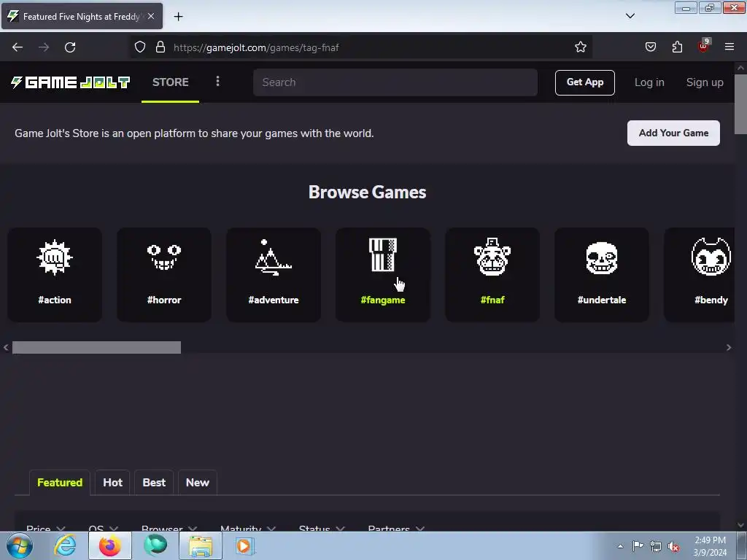Click the taskbar clock showing 2:49 PM
747x560 pixels.
pos(710,546)
